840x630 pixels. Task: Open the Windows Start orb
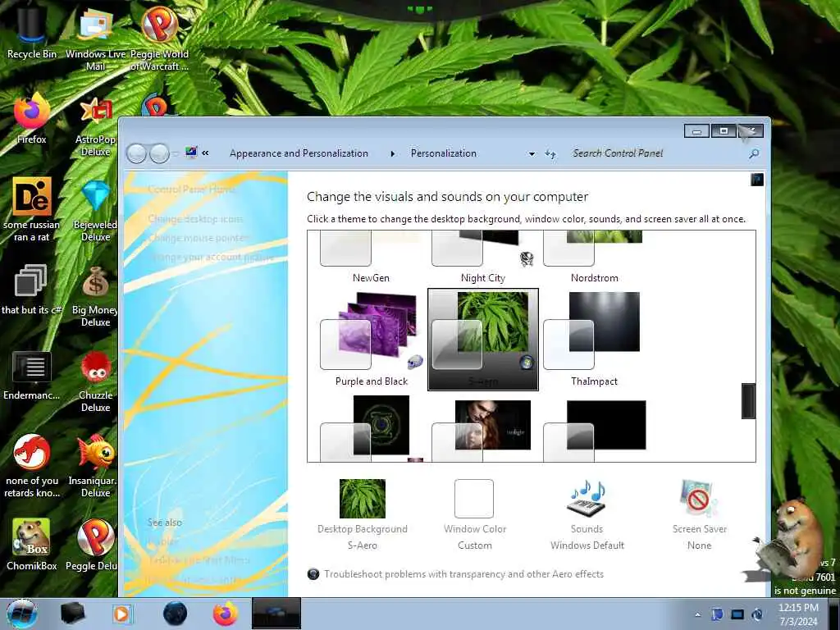pos(22,614)
